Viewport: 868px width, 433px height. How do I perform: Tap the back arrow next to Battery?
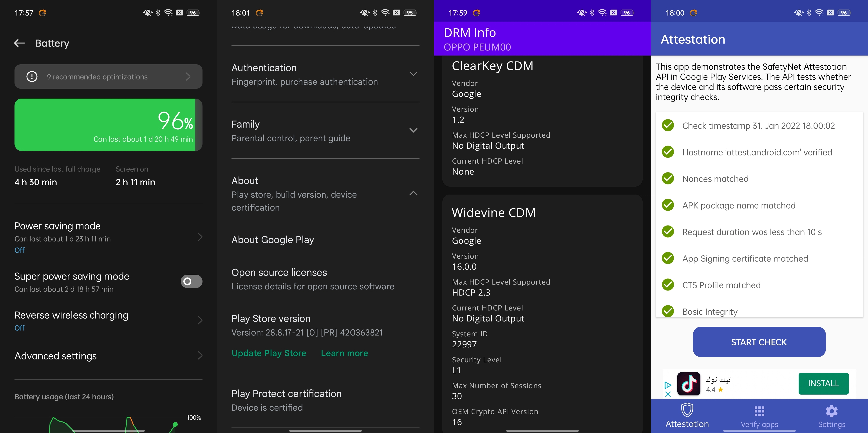(19, 43)
